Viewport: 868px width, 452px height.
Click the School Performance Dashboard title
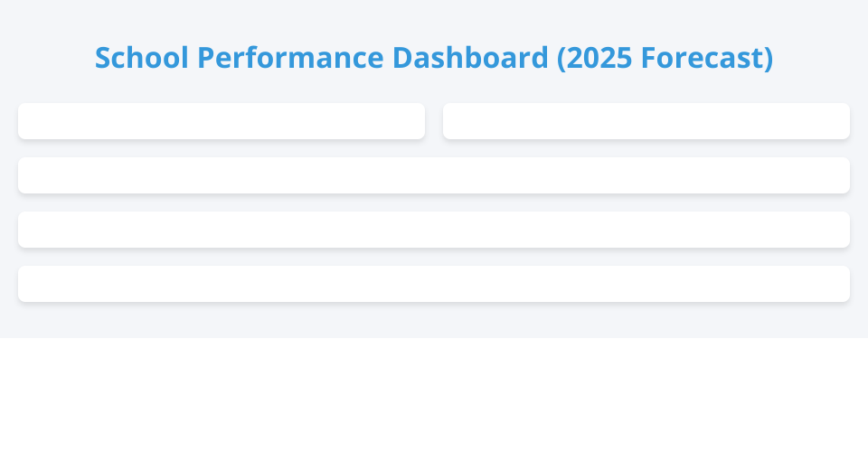coord(434,58)
